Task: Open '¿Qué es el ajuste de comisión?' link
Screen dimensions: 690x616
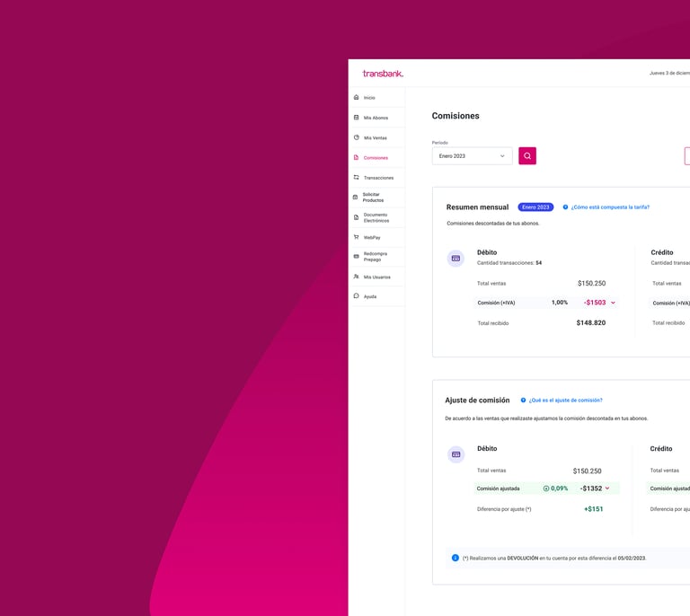Action: tap(565, 400)
